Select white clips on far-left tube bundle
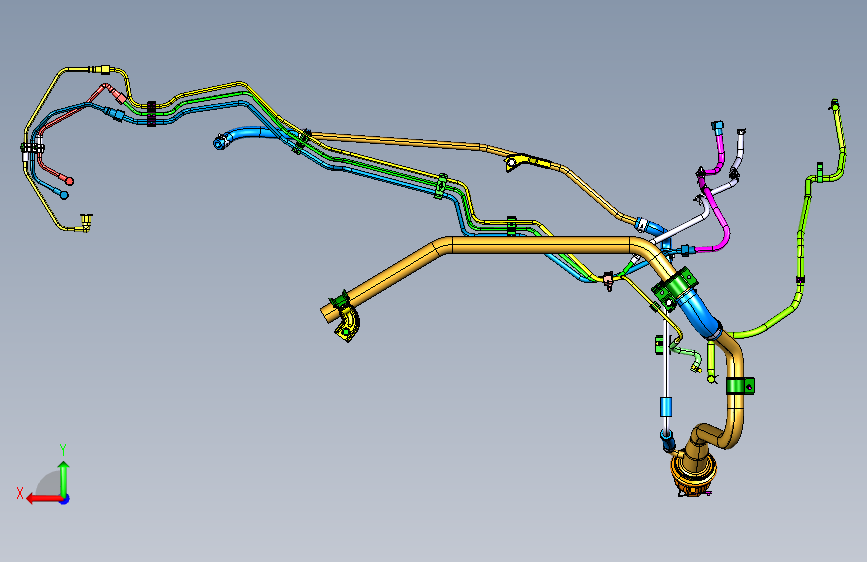Viewport: 867px width, 562px height. (32, 149)
